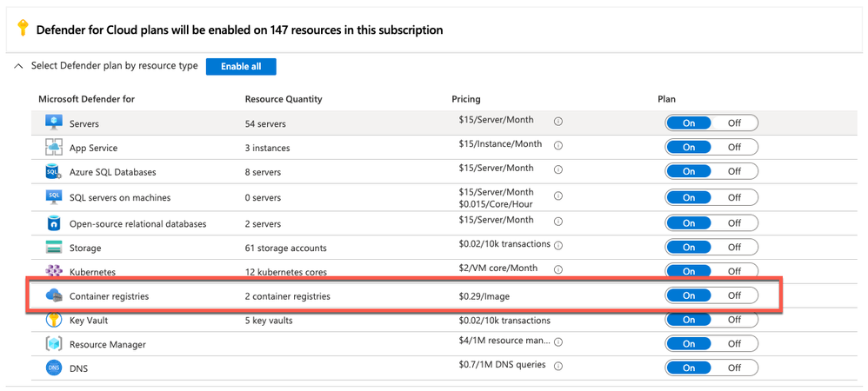Click info icon next to $2/VM core/Month
Image resolution: width=868 pixels, height=391 pixels.
(x=558, y=269)
